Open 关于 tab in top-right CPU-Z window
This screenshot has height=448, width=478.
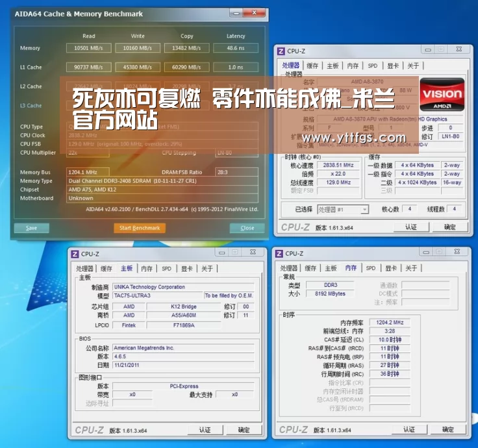413,66
